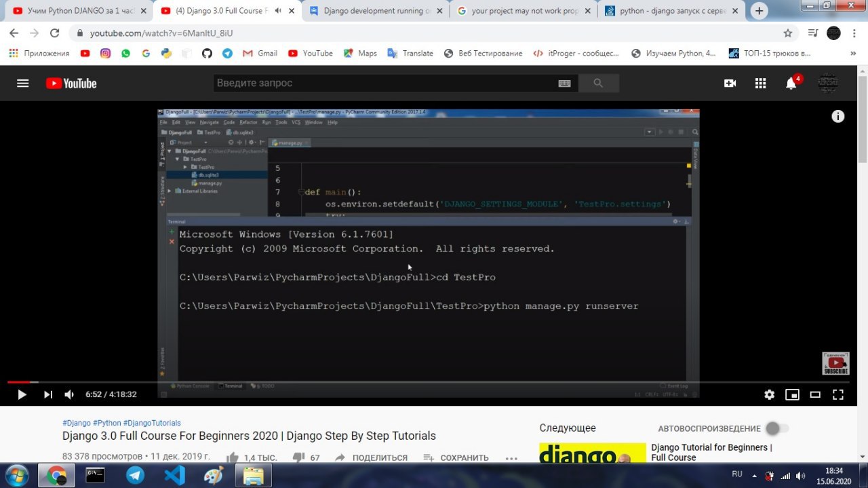Switch to Django development running tab
This screenshot has height=488, width=868.
(x=375, y=11)
